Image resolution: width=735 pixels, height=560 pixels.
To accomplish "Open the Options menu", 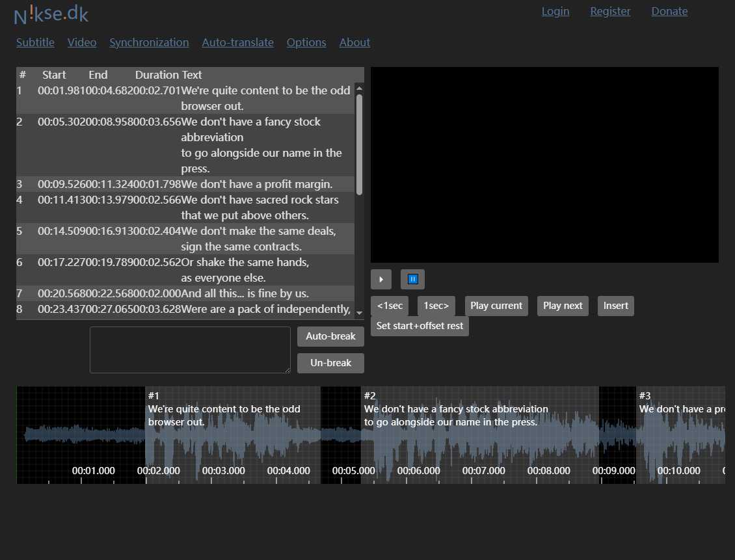I will (306, 42).
